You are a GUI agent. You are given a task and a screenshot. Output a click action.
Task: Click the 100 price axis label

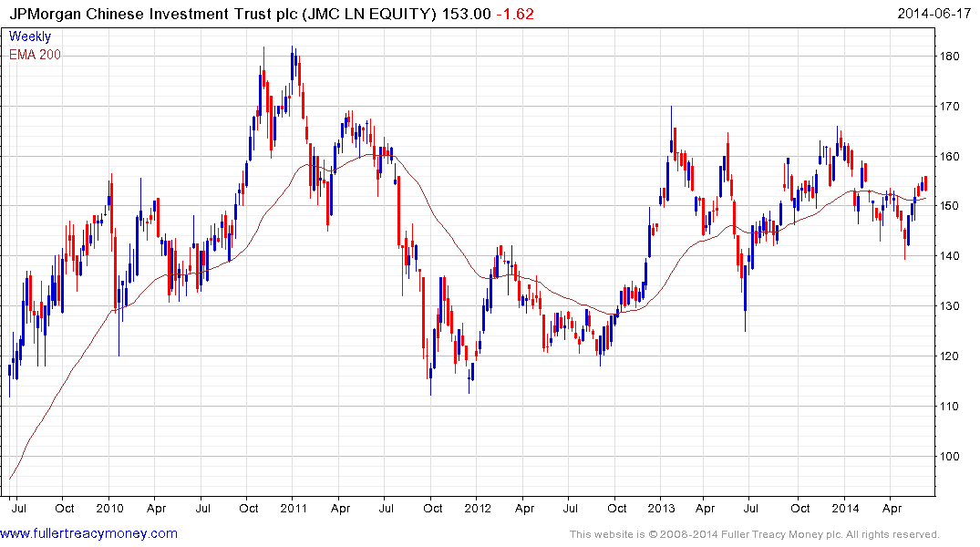coord(949,457)
